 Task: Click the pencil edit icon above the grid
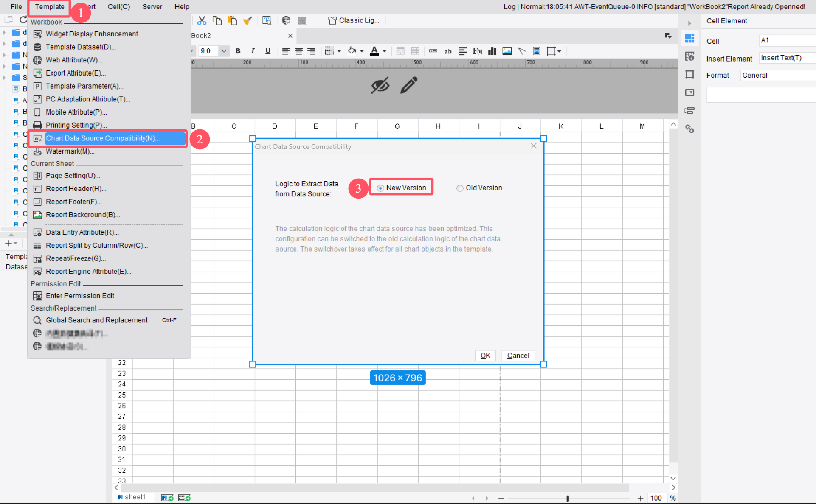[409, 85]
